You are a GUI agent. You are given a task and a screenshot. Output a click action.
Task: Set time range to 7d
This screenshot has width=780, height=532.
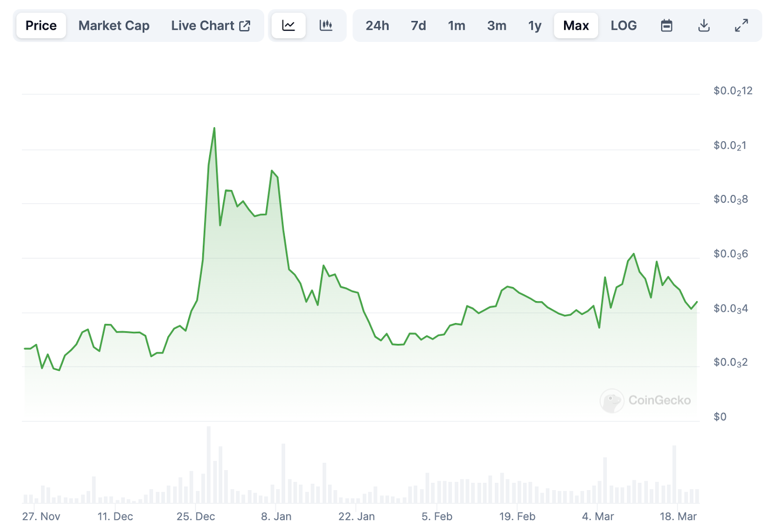click(418, 25)
